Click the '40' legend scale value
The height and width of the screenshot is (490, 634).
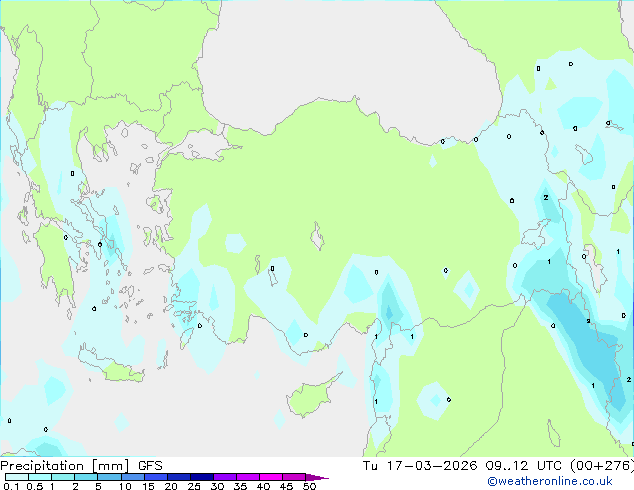263,486
